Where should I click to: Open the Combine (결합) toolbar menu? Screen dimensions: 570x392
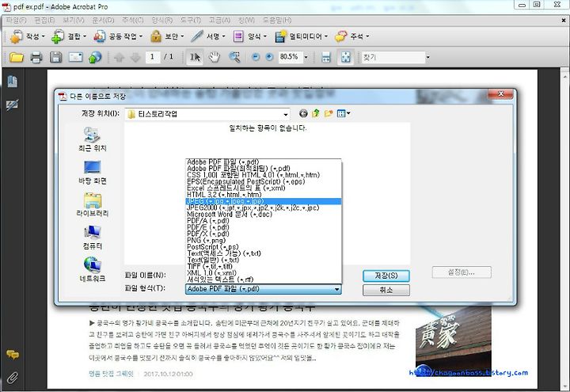pos(69,36)
